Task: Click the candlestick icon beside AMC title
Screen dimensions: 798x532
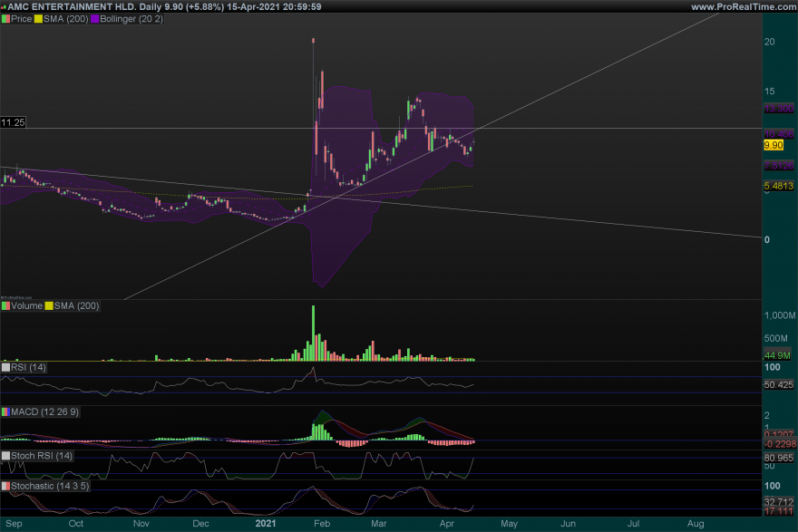Action: [x=5, y=6]
